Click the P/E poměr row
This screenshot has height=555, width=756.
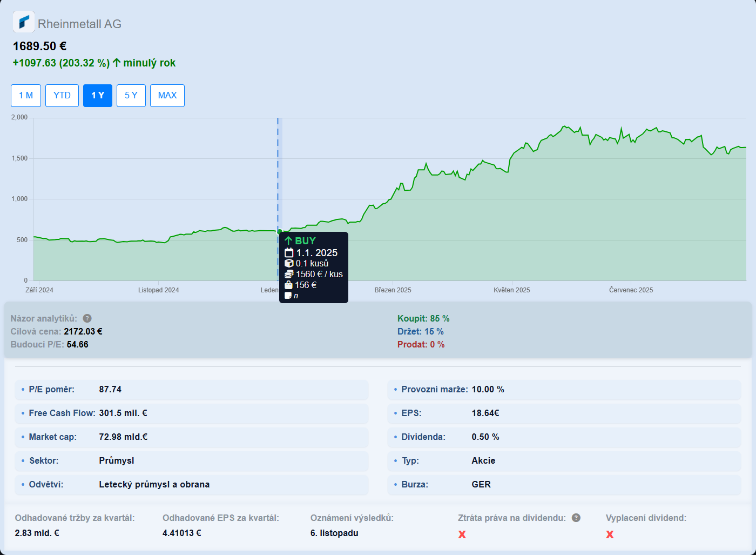coord(192,389)
